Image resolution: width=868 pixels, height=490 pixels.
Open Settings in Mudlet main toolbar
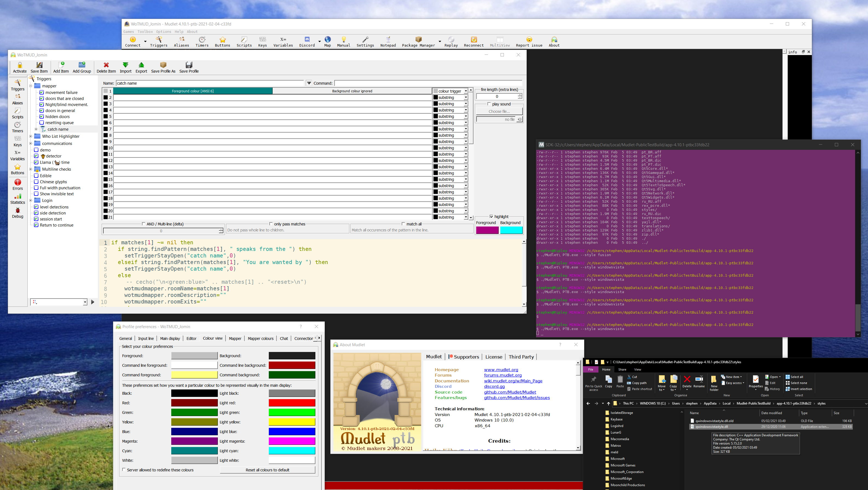pos(365,42)
